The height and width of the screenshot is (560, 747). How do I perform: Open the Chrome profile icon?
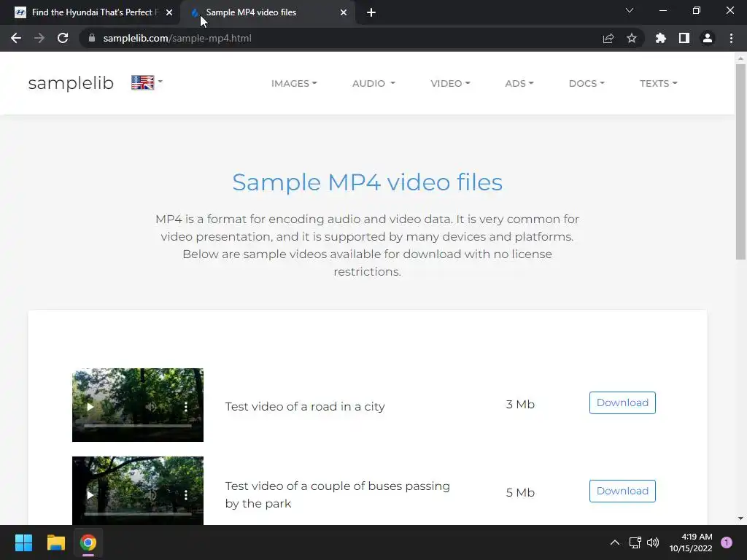point(708,38)
